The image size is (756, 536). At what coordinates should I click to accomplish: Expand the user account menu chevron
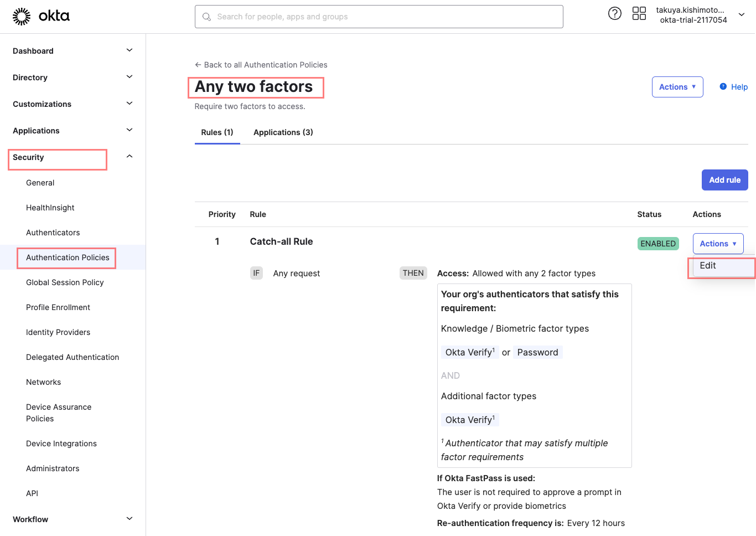coord(742,14)
